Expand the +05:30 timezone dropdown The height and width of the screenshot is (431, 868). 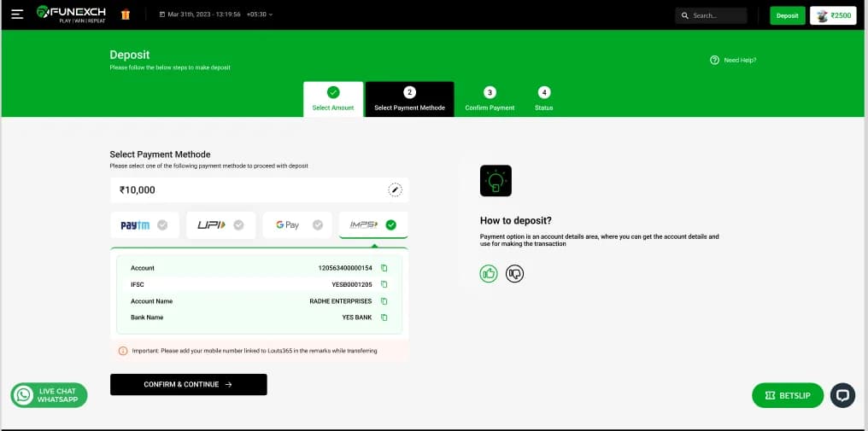[x=259, y=15]
